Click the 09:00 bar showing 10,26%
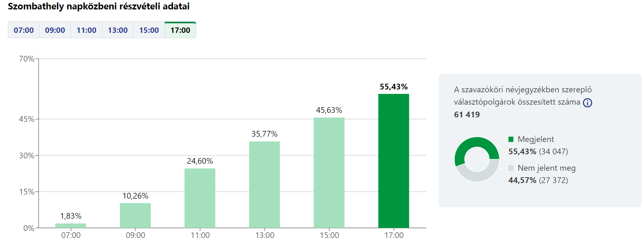The width and height of the screenshot is (644, 247). (135, 215)
